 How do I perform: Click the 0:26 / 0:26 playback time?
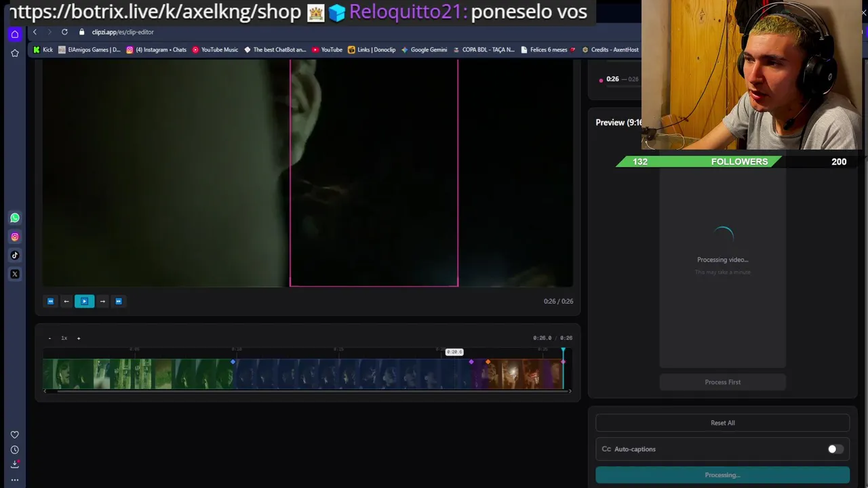coord(558,301)
